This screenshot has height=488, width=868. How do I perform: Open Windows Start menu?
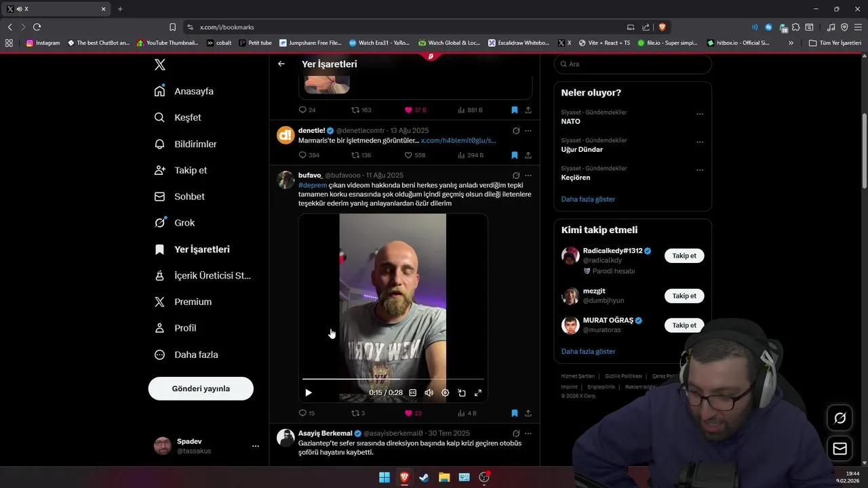384,477
